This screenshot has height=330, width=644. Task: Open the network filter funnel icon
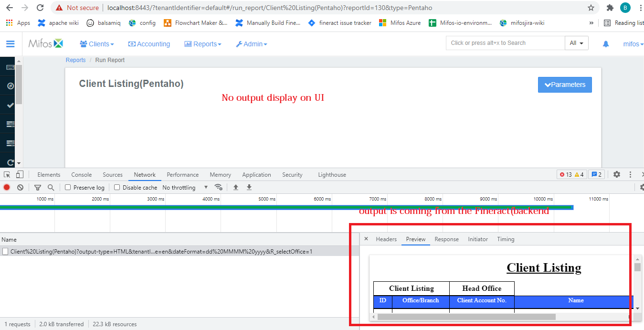[x=38, y=187]
